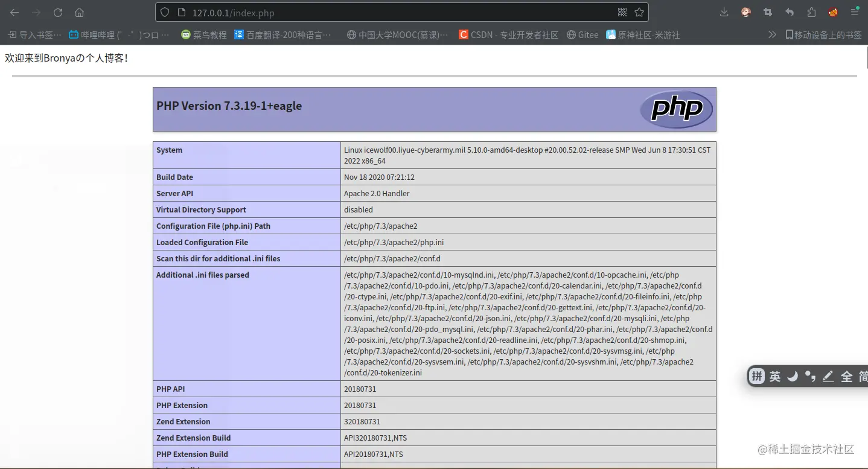Select the System row label
This screenshot has width=868, height=469.
coord(169,150)
